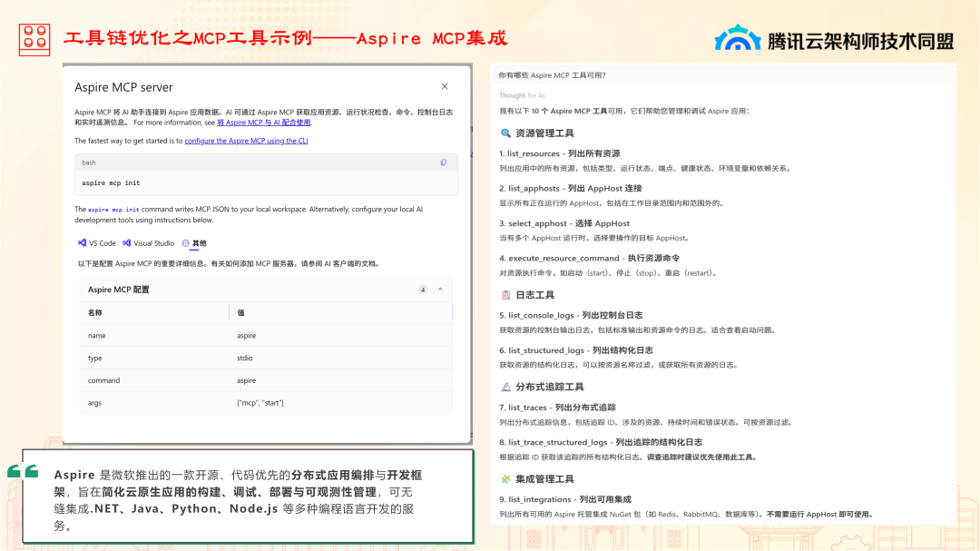980x551 pixels.
Task: Click the 集成管理工具 heading
Action: click(544, 479)
